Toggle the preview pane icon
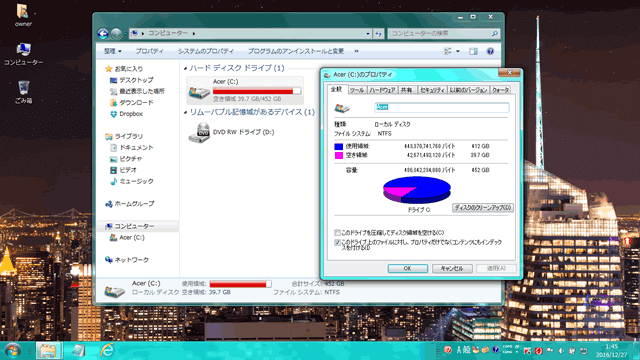 click(x=473, y=51)
